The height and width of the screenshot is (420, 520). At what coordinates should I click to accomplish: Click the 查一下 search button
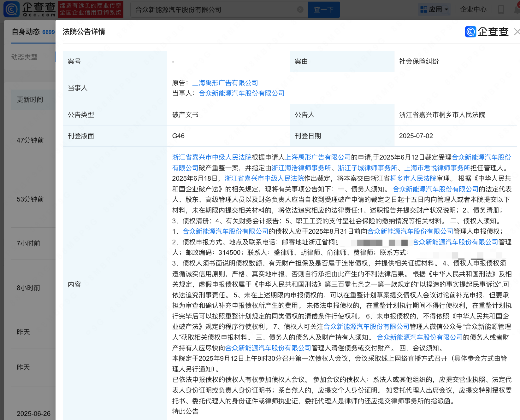pos(324,9)
